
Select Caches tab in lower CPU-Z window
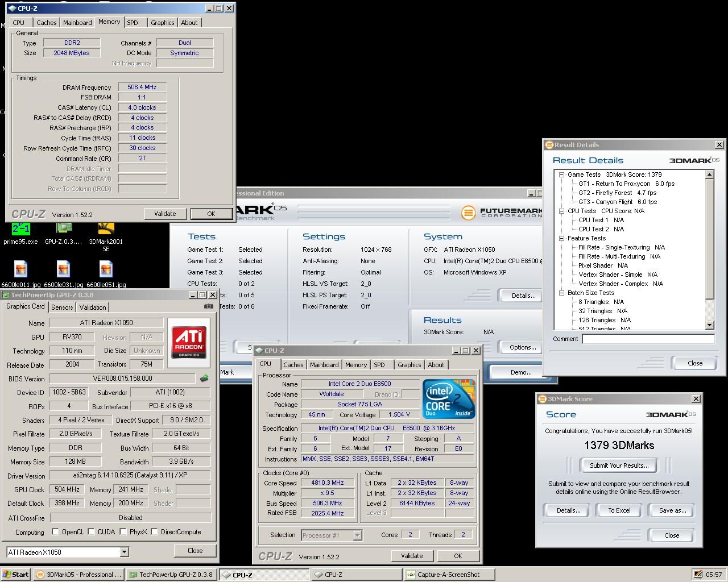pos(293,365)
